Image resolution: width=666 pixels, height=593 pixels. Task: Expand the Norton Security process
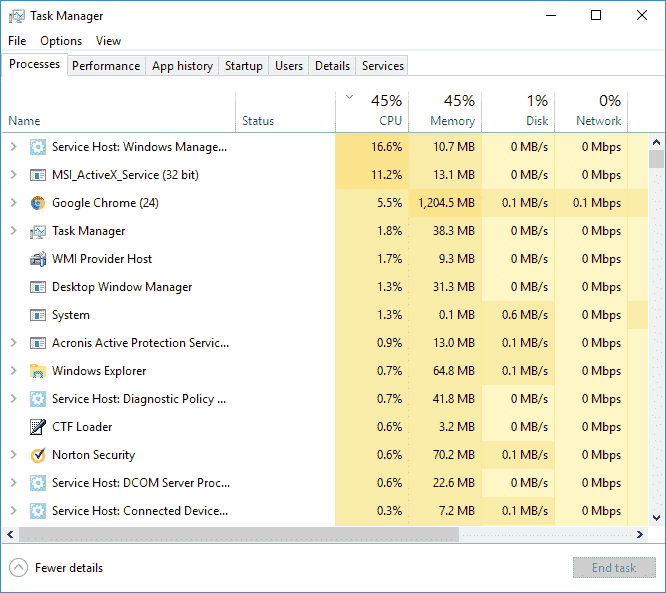tap(14, 455)
